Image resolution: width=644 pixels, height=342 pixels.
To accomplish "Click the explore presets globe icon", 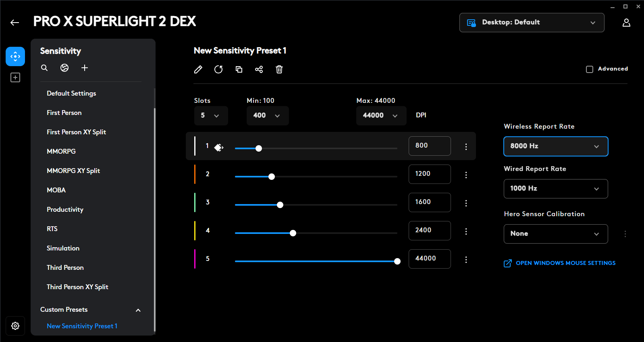I will 64,68.
